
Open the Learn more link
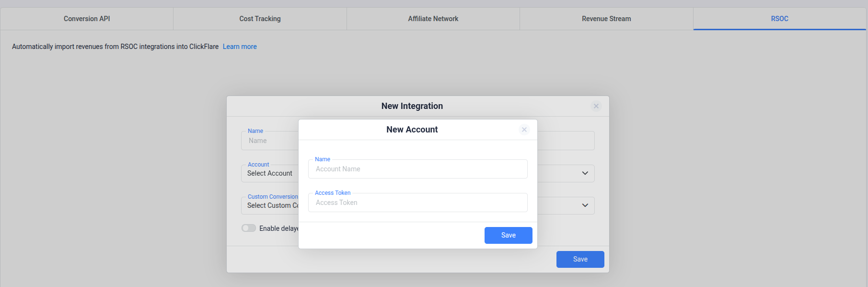tap(240, 47)
